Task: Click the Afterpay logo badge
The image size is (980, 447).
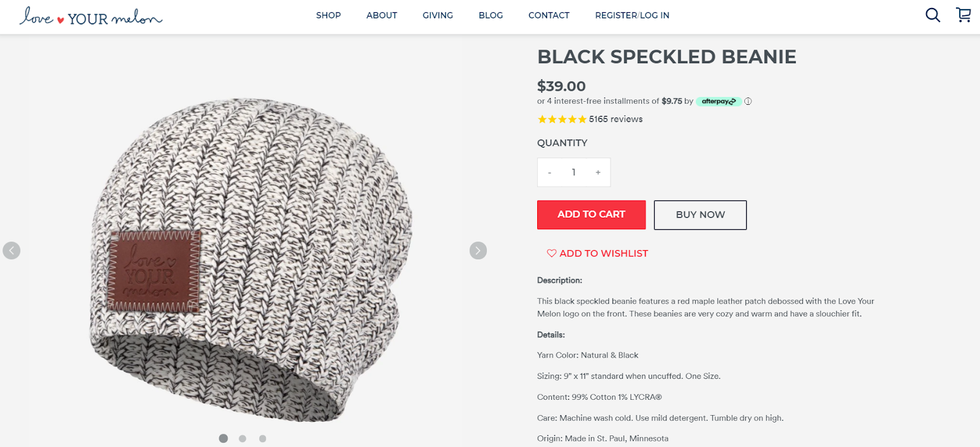Action: click(x=718, y=102)
